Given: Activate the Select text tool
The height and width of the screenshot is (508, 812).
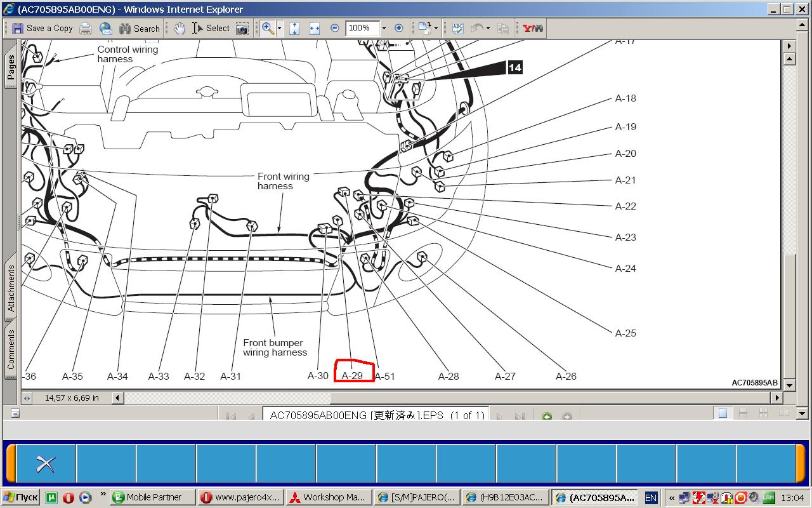Looking at the screenshot, I should point(211,28).
